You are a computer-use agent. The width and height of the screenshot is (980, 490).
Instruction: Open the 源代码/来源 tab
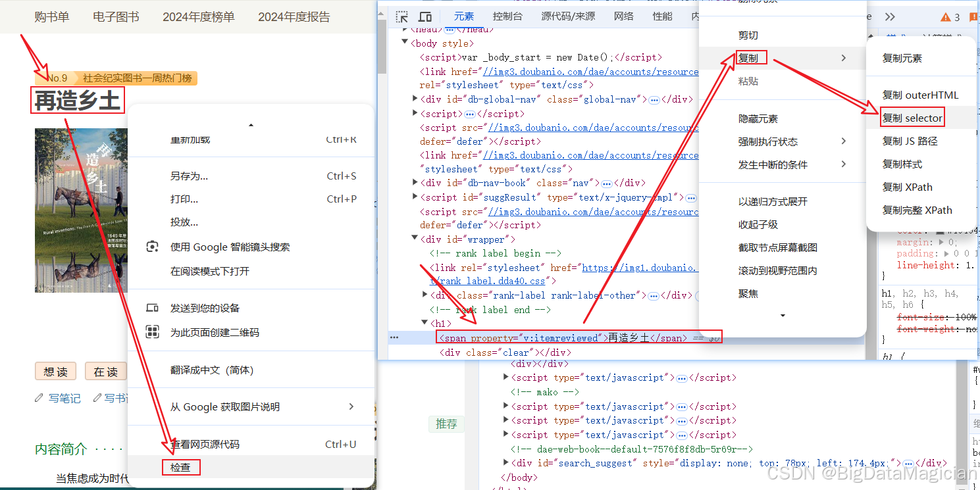pos(568,16)
